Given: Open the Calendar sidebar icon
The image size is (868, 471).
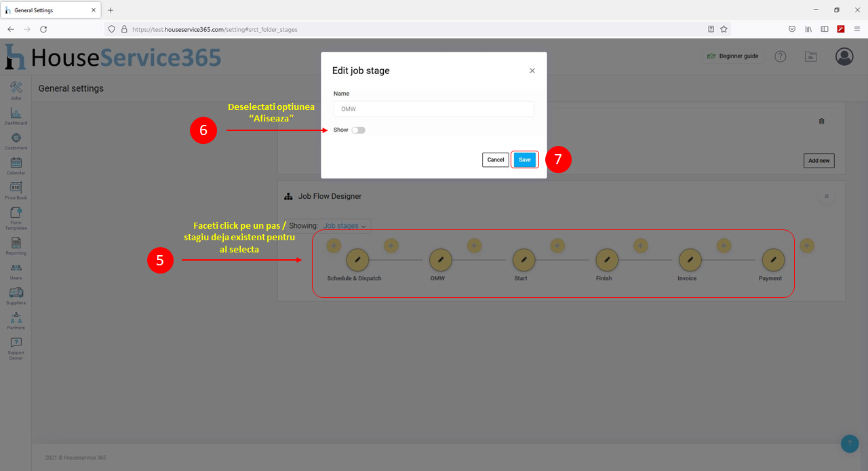Looking at the screenshot, I should point(16,165).
